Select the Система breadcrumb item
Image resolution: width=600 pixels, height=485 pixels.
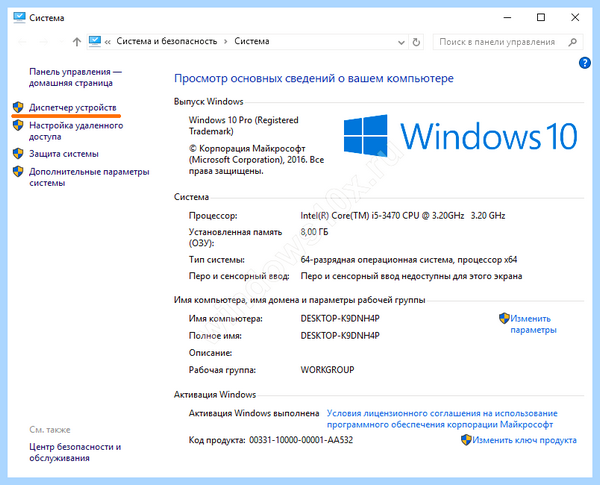[252, 41]
